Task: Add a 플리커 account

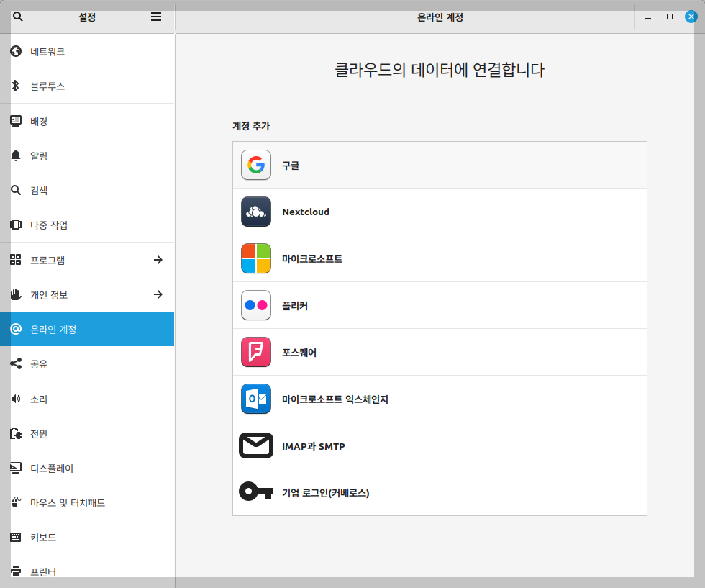Action: tap(440, 305)
